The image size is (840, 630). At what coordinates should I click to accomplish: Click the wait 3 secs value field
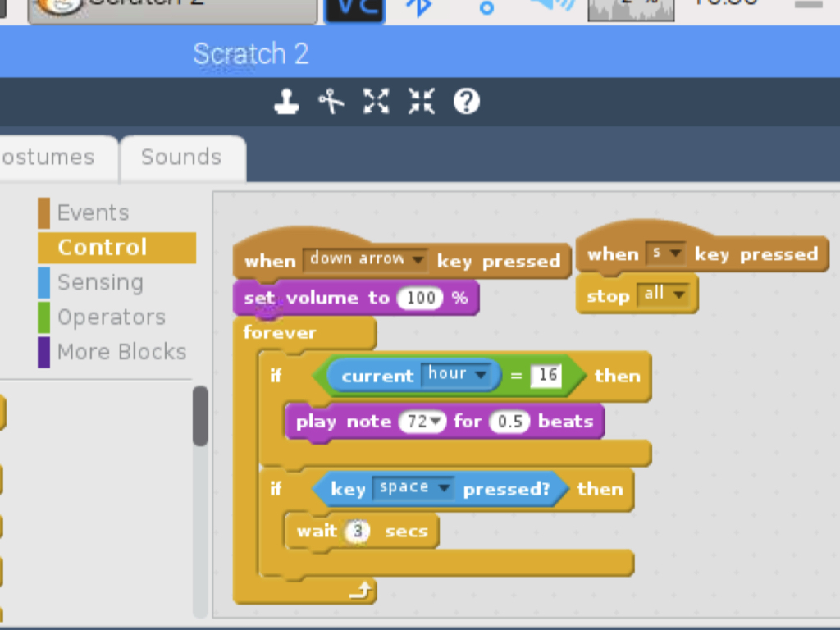(x=358, y=532)
